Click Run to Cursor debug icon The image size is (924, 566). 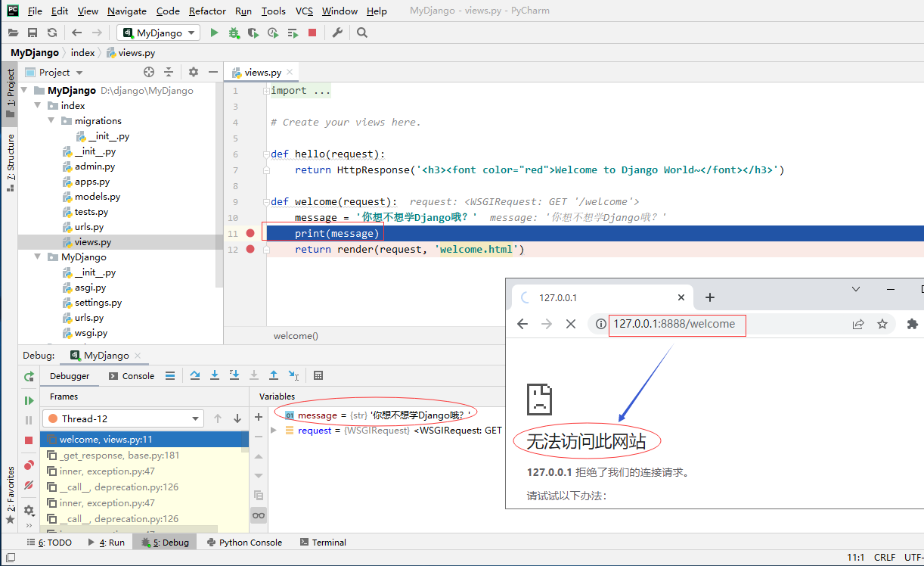tap(293, 375)
